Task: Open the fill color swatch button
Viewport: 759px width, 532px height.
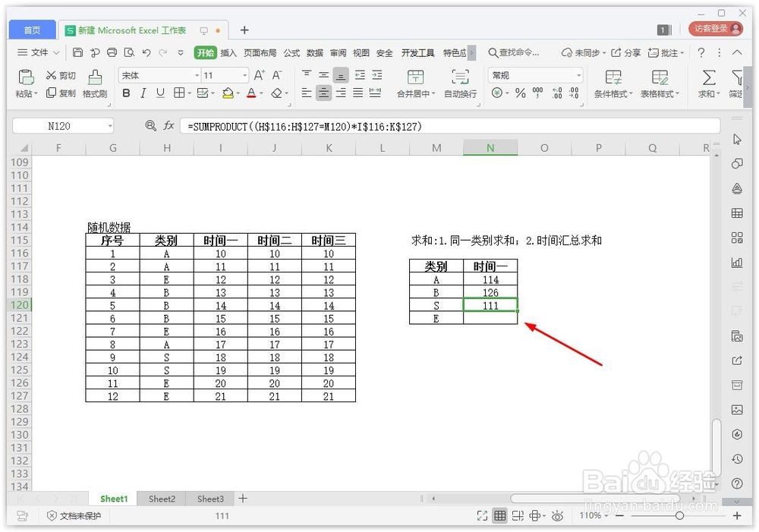Action: click(x=228, y=93)
